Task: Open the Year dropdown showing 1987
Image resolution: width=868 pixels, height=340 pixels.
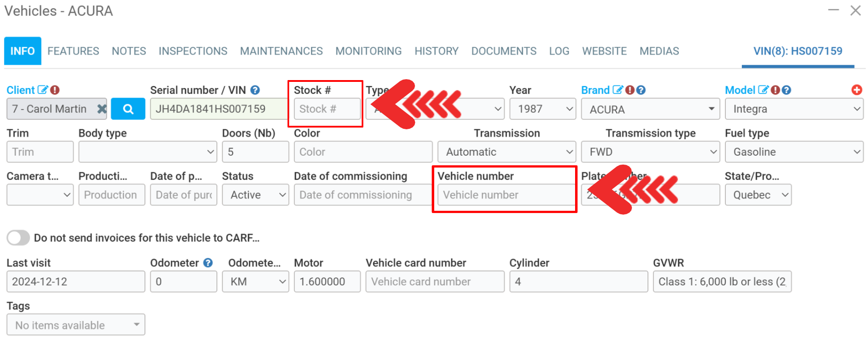Action: point(542,109)
